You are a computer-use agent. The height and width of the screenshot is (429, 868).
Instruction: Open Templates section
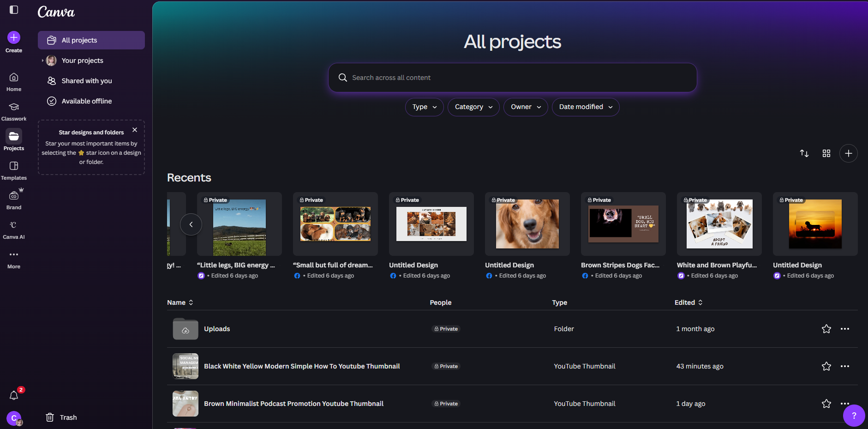(x=14, y=171)
